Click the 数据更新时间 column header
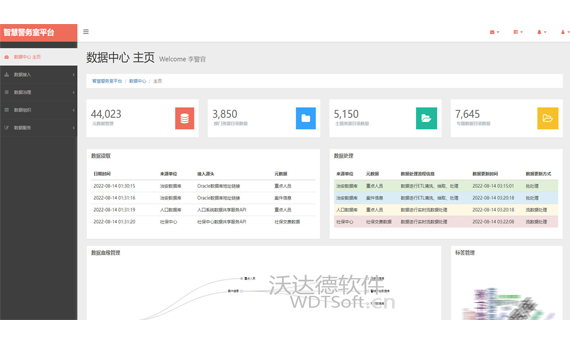Screen dimensions: 570x360 coord(485,174)
